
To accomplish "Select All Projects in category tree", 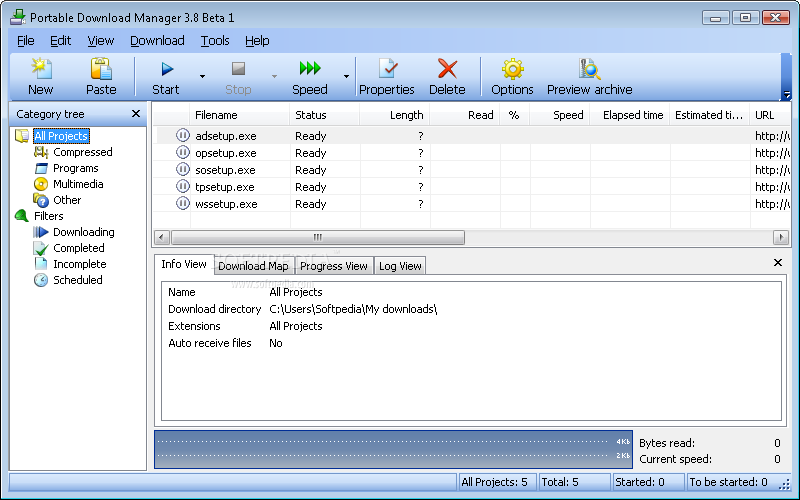I will (x=61, y=136).
